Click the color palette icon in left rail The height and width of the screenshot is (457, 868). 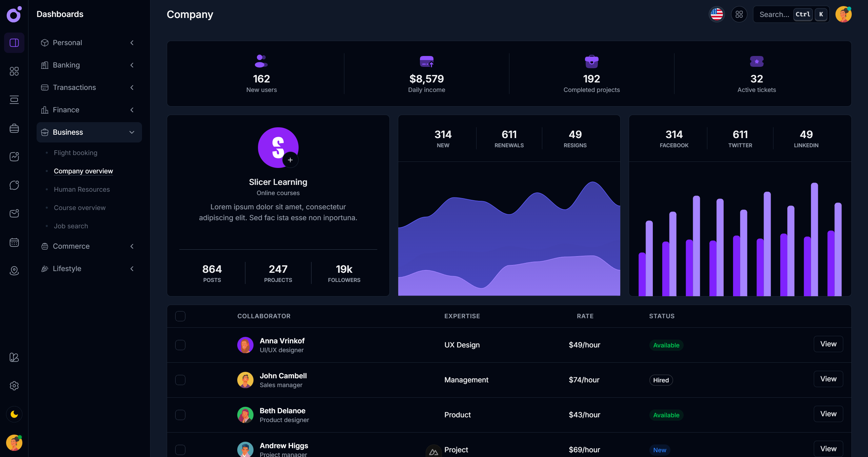pyautogui.click(x=14, y=357)
